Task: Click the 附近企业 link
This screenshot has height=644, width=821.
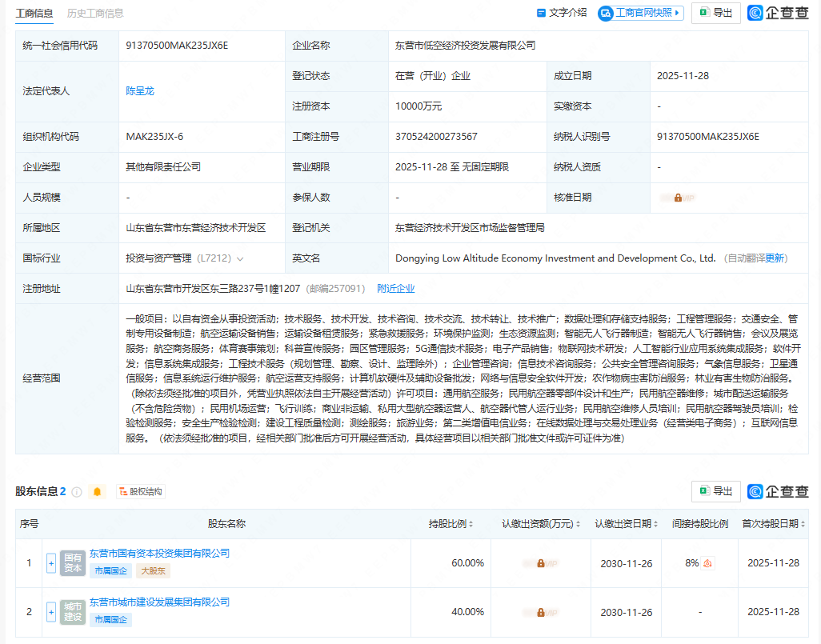Action: tap(395, 288)
